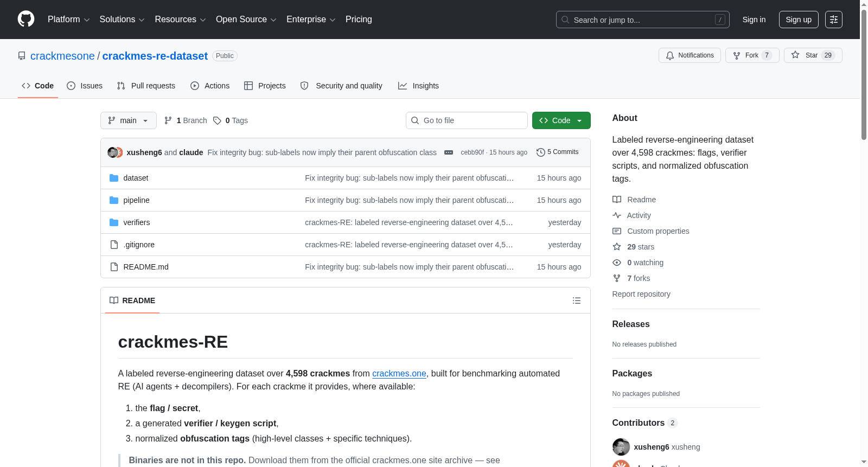Star this repository
868x467 pixels.
813,55
